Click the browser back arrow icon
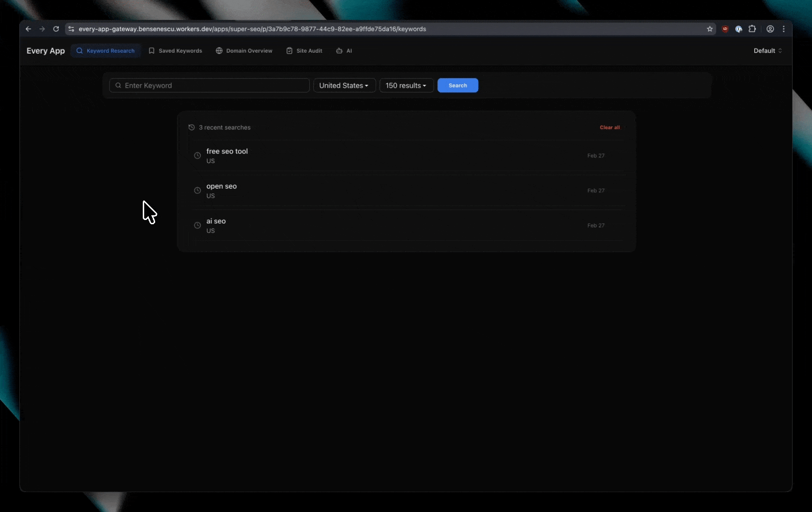 pyautogui.click(x=28, y=29)
